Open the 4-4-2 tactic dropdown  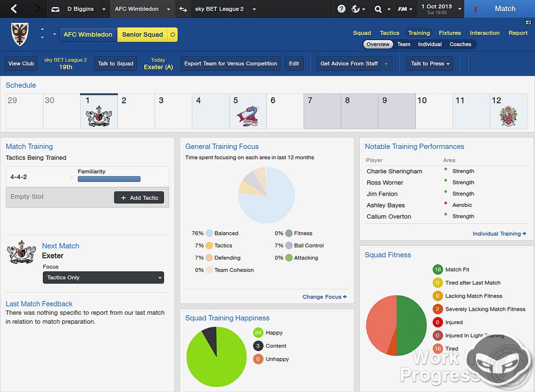[71, 177]
